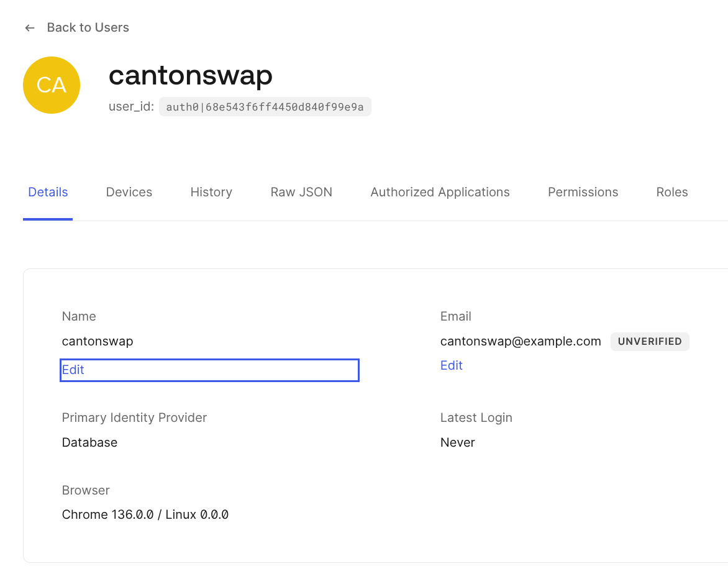The width and height of the screenshot is (728, 584).
Task: Click the back arrow icon
Action: tap(29, 28)
